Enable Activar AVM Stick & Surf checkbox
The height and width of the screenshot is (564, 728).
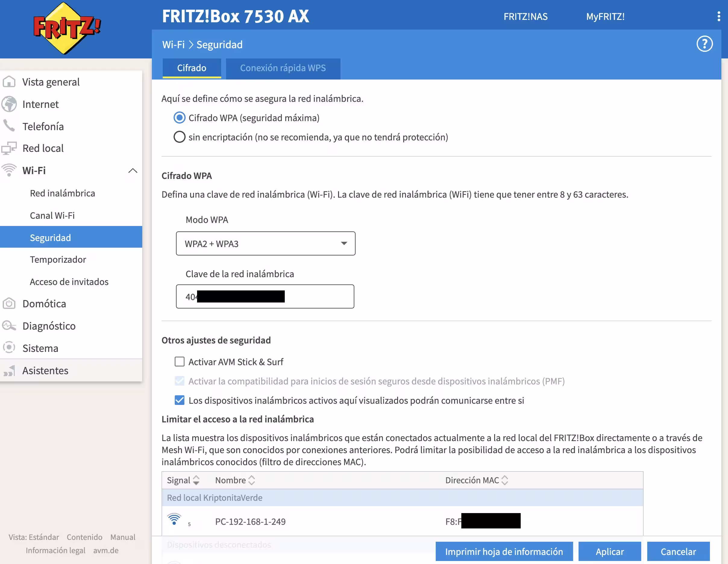(x=179, y=362)
